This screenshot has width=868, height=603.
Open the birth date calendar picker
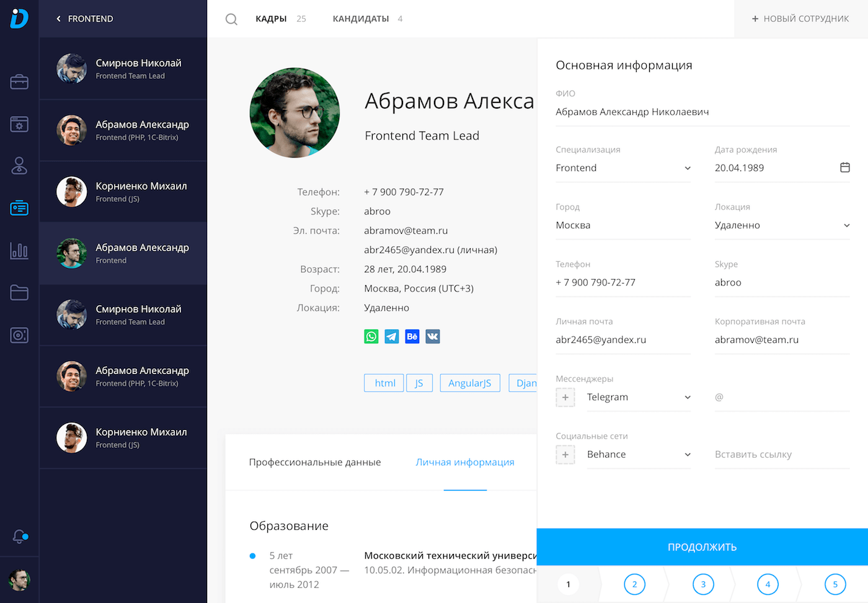click(844, 167)
